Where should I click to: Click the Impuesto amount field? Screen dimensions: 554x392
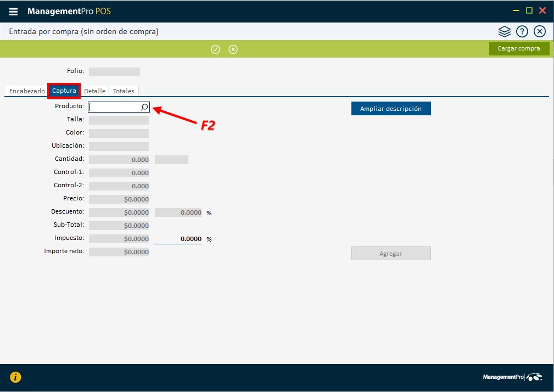[119, 239]
